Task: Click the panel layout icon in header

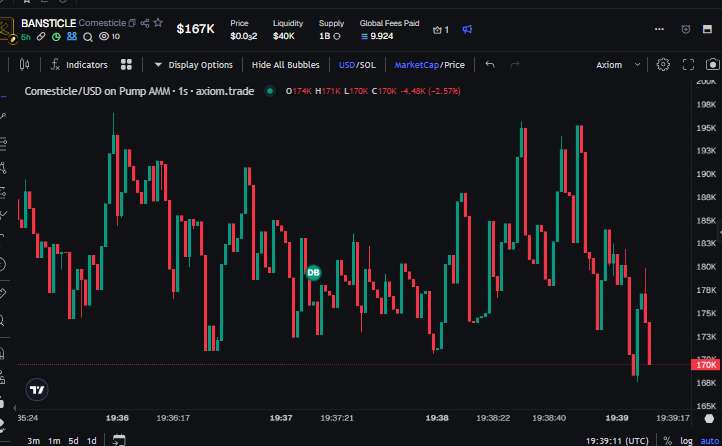Action: pyautogui.click(x=707, y=29)
